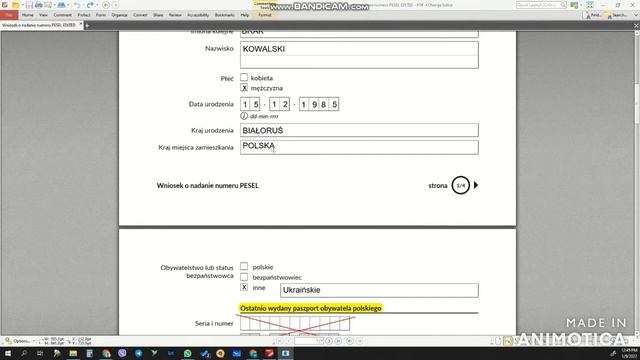
Task: Close the PESEL document tab
Action: (80, 25)
